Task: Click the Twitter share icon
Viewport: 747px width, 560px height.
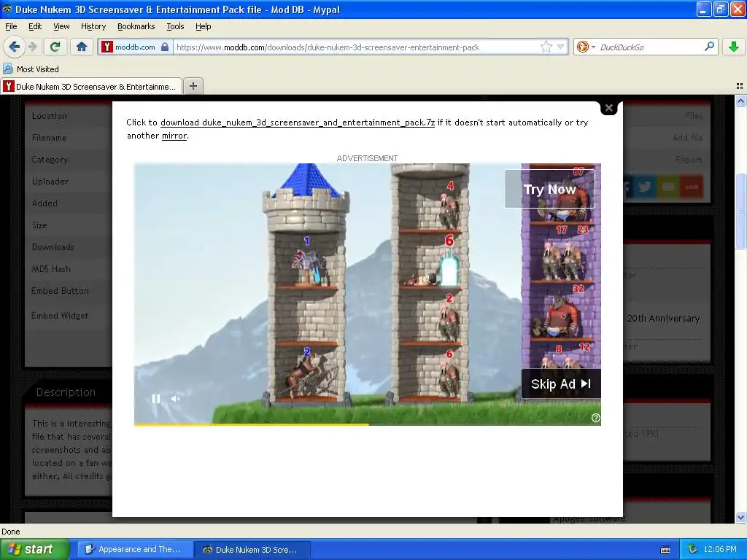Action: coord(645,186)
